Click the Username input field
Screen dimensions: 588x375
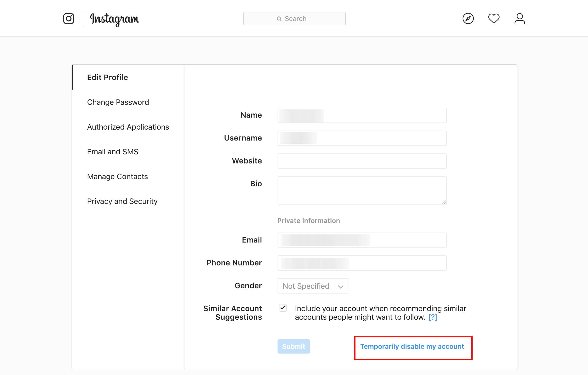click(x=362, y=138)
